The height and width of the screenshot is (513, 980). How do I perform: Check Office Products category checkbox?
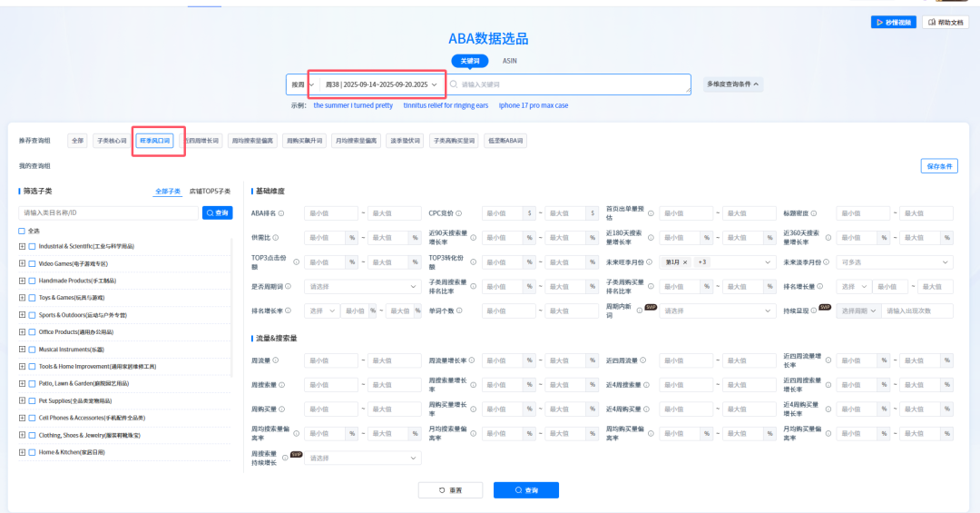click(x=32, y=332)
